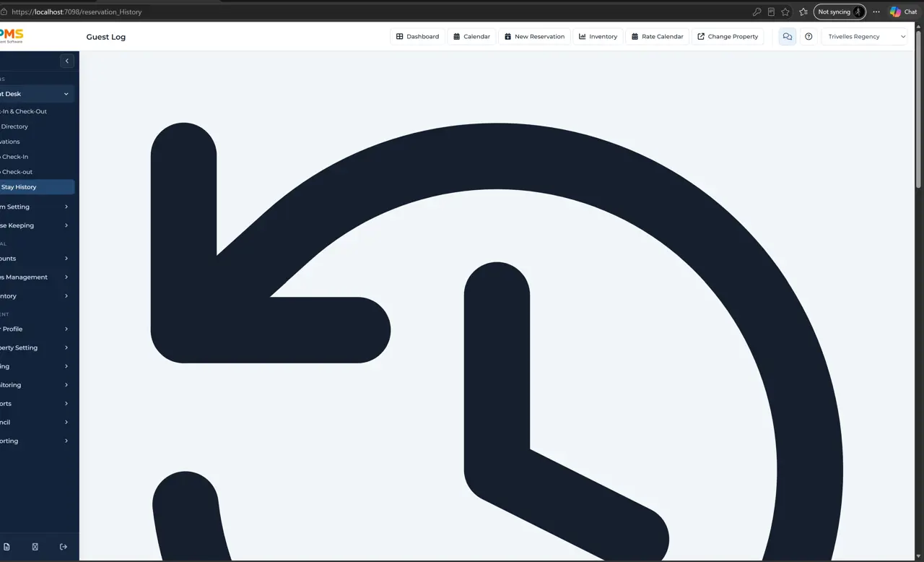The image size is (924, 562).
Task: Expand the Room Setting sidebar section
Action: [36, 207]
